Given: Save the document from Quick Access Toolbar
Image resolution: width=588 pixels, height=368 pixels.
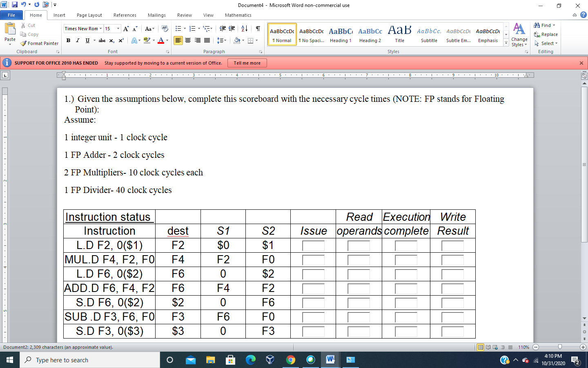Looking at the screenshot, I should click(x=15, y=5).
